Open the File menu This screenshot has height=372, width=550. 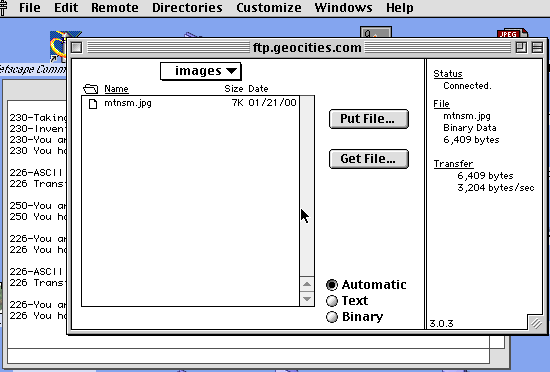coord(29,7)
